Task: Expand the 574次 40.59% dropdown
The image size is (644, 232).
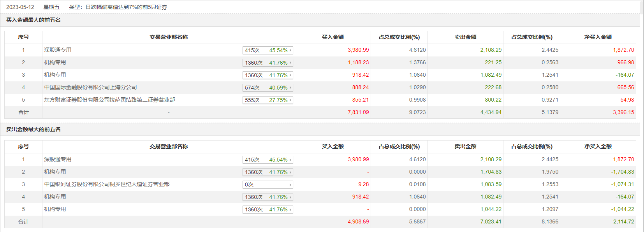Action: [x=267, y=88]
